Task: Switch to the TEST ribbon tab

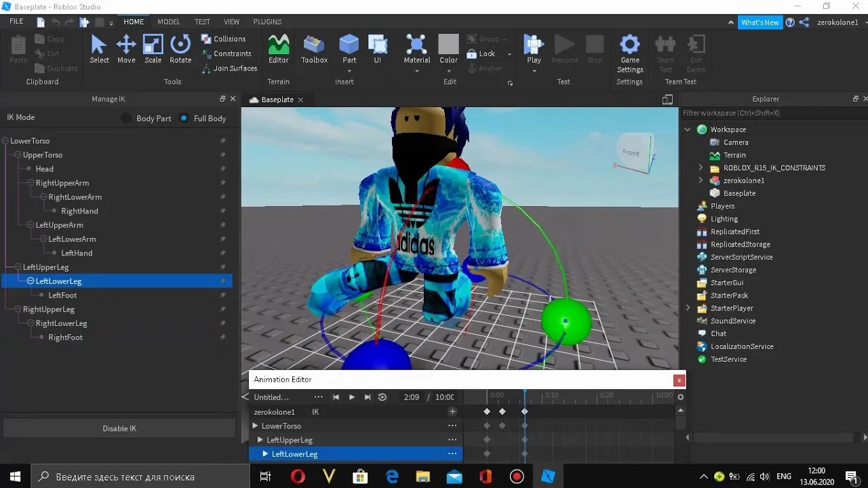Action: [x=202, y=22]
